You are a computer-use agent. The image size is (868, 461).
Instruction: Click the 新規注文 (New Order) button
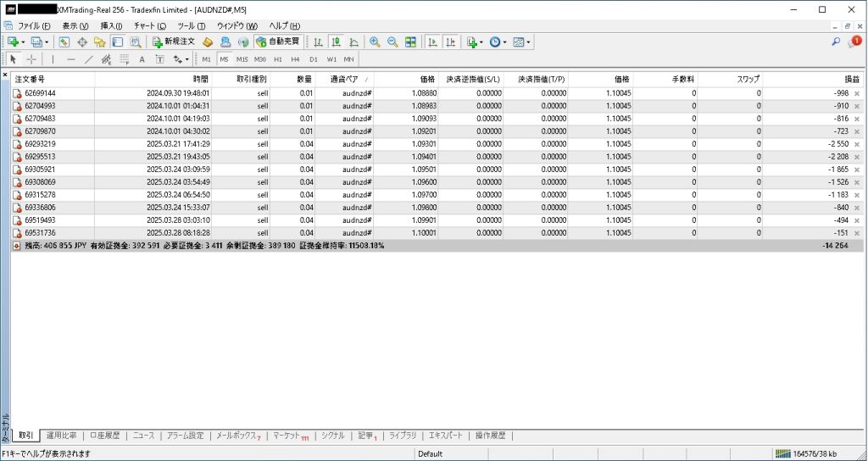(174, 42)
